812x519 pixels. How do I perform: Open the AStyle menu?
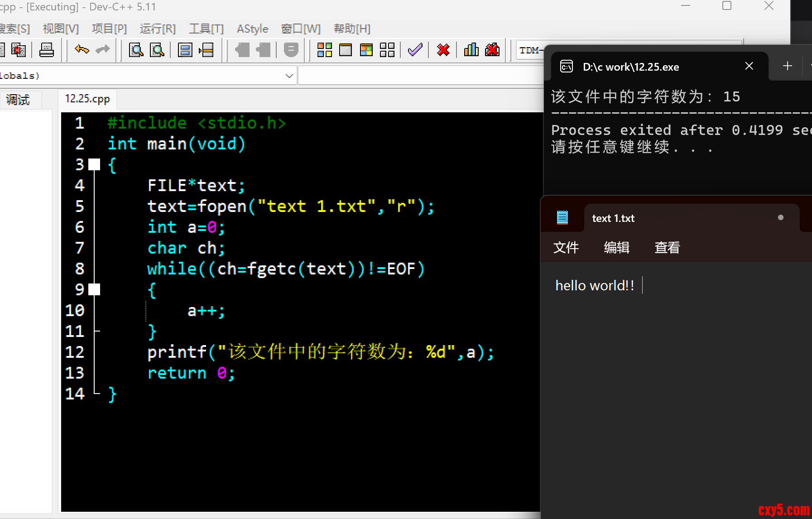click(x=252, y=29)
